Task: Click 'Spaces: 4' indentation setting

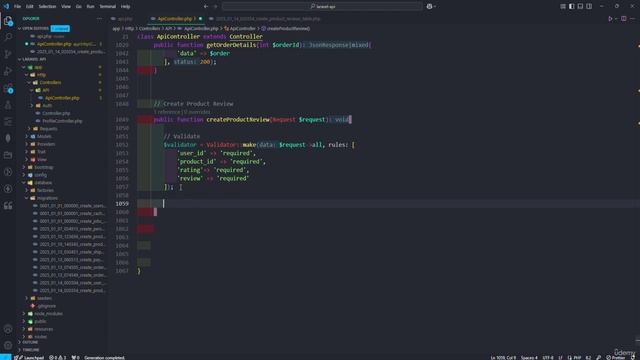Action: click(x=529, y=358)
